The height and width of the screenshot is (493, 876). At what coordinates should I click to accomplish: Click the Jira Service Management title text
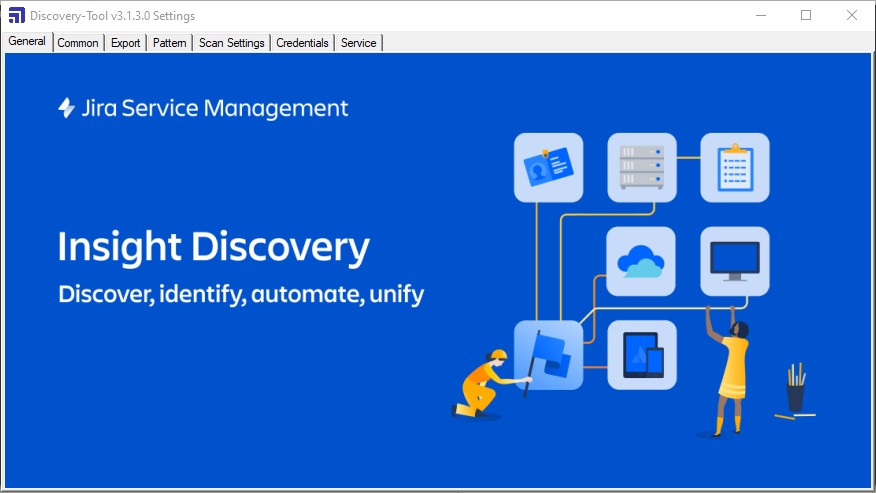click(x=215, y=108)
